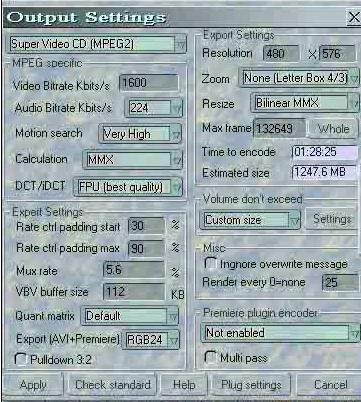Toggle the Ingnore overwrite message checkbox

click(x=210, y=263)
